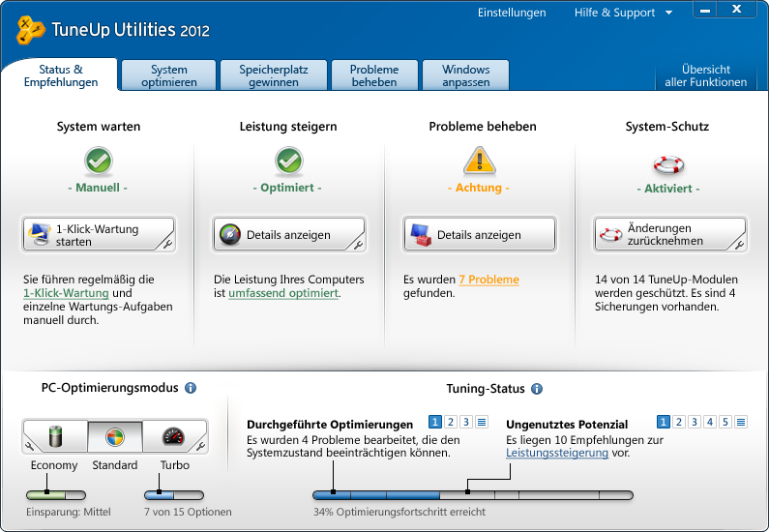Activate Economy mode battery button
Image resolution: width=769 pixels, height=532 pixels.
55,436
